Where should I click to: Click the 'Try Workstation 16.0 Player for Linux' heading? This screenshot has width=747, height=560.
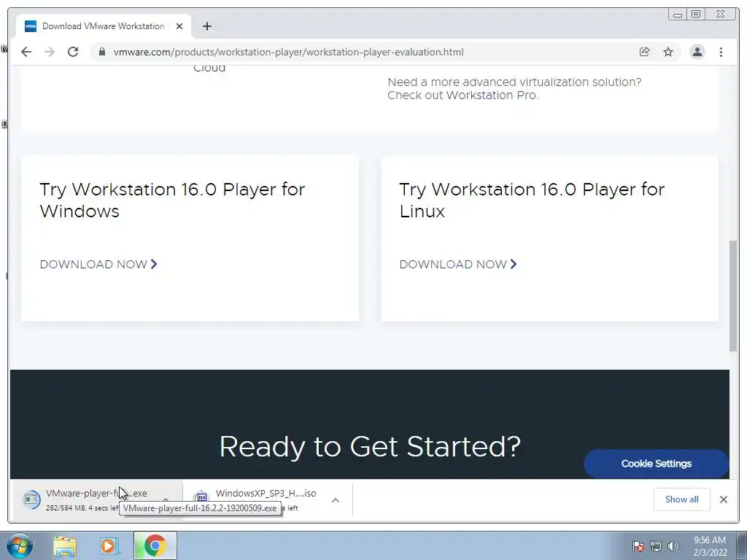[x=532, y=200]
